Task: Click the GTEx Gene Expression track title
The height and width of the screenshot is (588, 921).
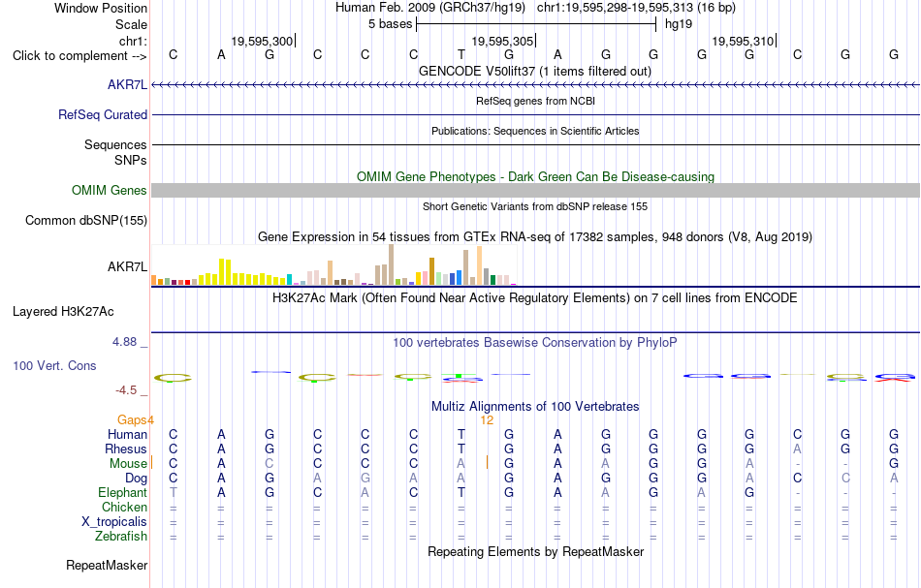Action: 535,237
